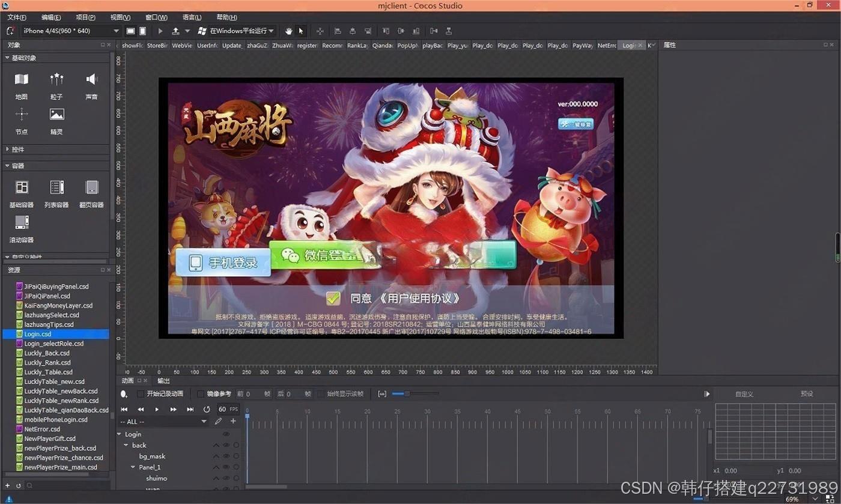Click the anchor move tool icon

[x=320, y=31]
